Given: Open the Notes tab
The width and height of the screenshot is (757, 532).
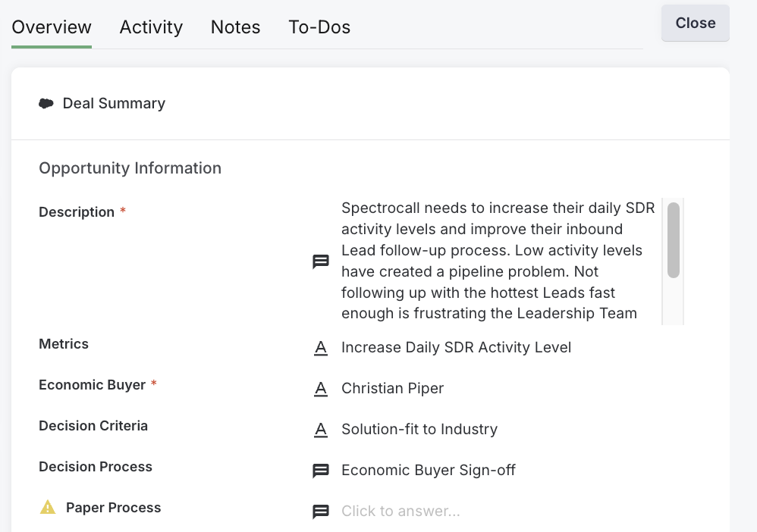Looking at the screenshot, I should [x=235, y=27].
